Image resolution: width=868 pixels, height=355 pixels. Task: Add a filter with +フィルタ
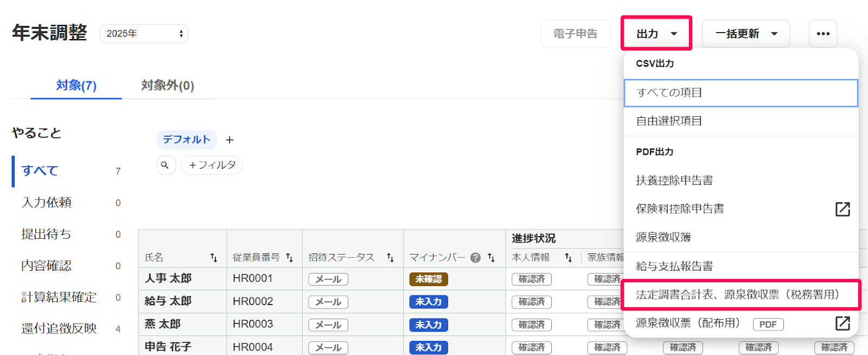[x=212, y=165]
